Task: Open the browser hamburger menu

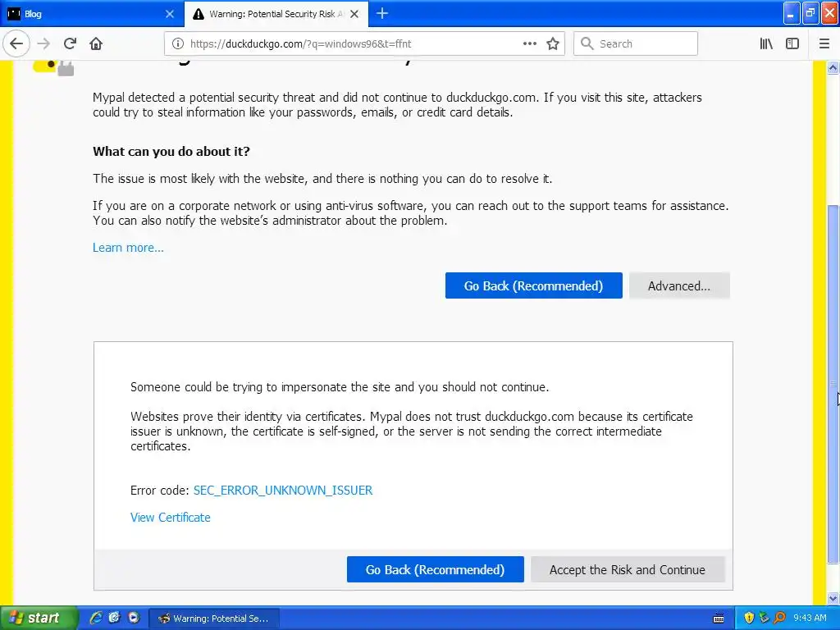Action: coord(824,44)
